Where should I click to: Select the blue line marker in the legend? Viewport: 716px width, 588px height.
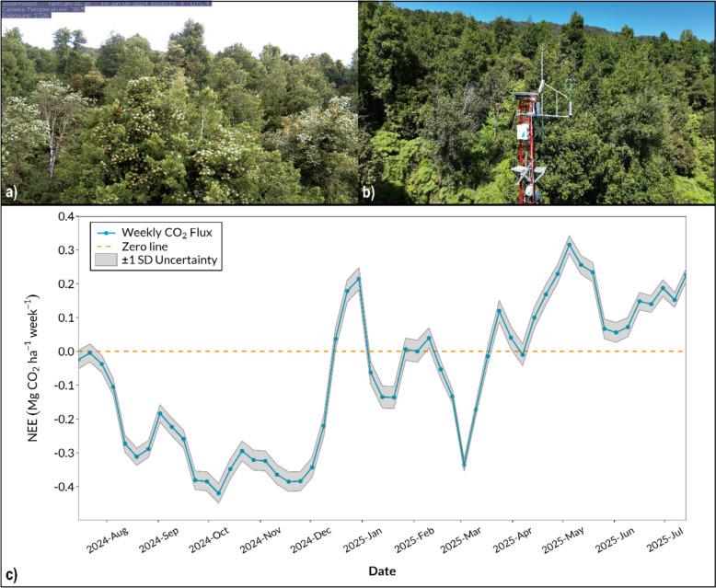[106, 233]
